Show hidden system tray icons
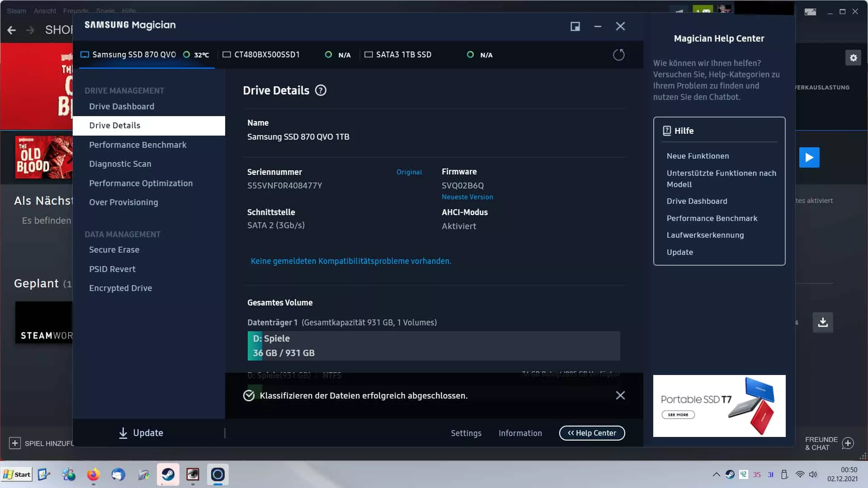This screenshot has width=868, height=488. point(716,474)
